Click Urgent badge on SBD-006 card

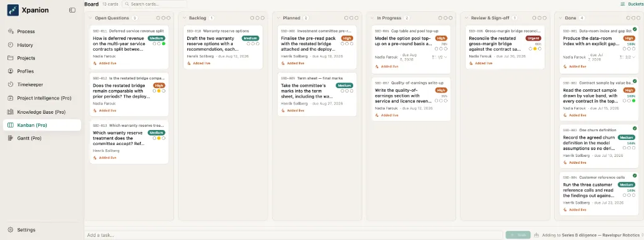point(533,38)
